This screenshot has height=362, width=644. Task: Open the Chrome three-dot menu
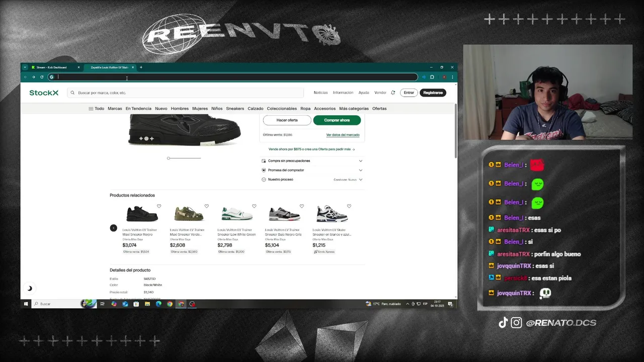pyautogui.click(x=452, y=77)
